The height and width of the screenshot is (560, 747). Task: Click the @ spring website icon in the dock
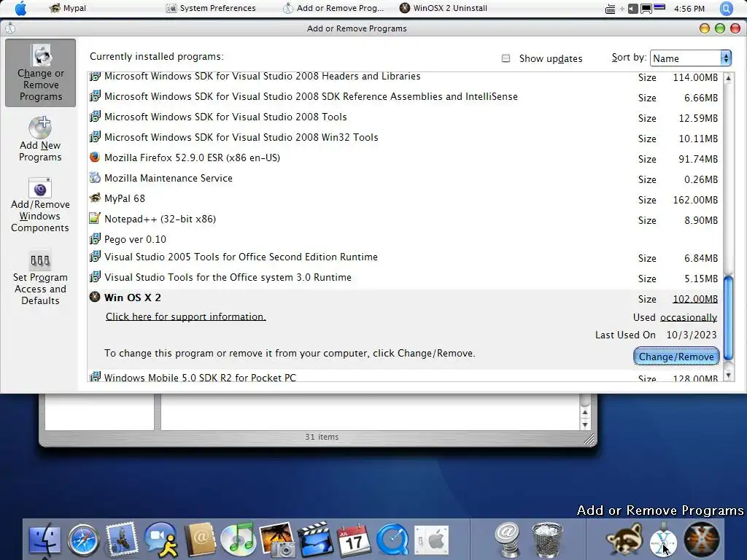pyautogui.click(x=507, y=540)
